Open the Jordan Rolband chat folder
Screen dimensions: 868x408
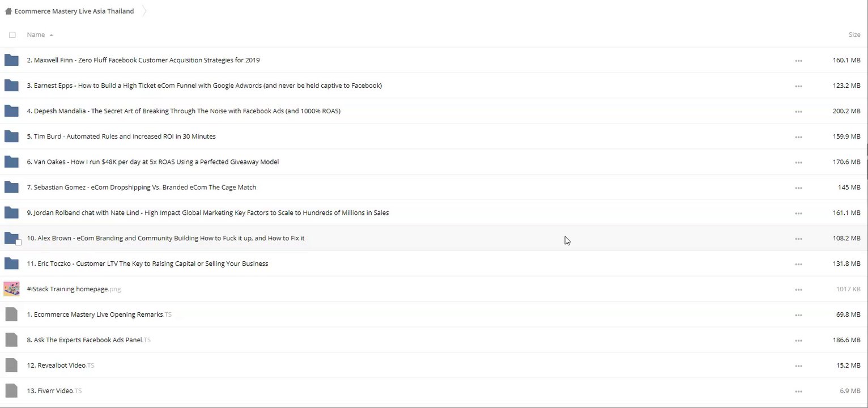point(207,213)
